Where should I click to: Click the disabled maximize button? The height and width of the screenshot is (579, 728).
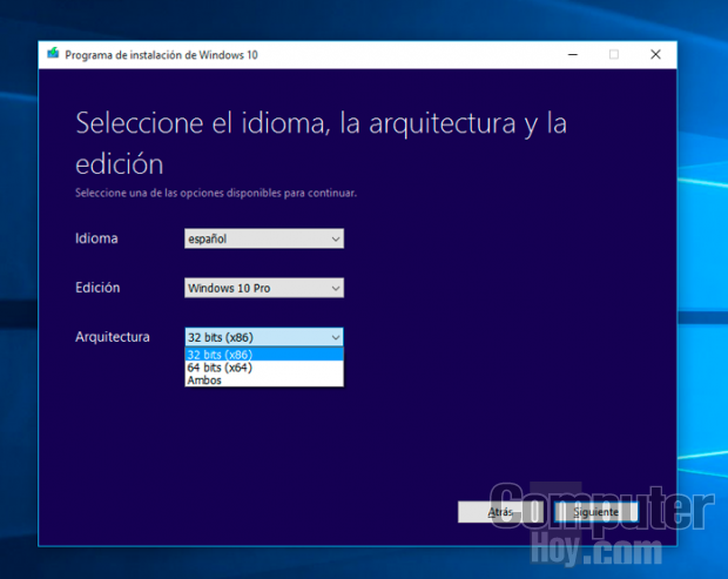coord(614,54)
